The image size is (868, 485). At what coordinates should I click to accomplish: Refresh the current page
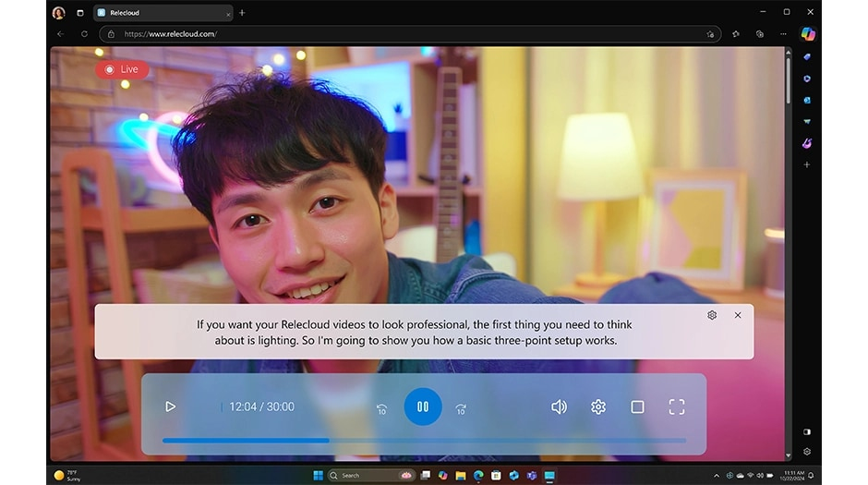tap(84, 34)
